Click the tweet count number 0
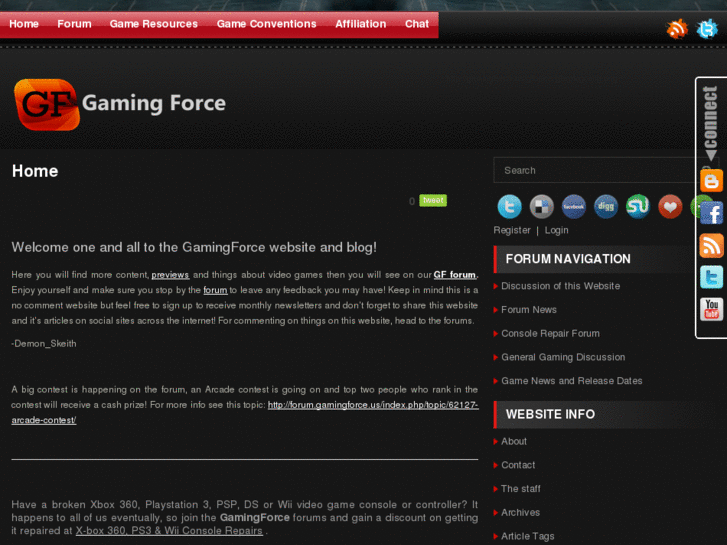The width and height of the screenshot is (727, 545). tap(412, 201)
